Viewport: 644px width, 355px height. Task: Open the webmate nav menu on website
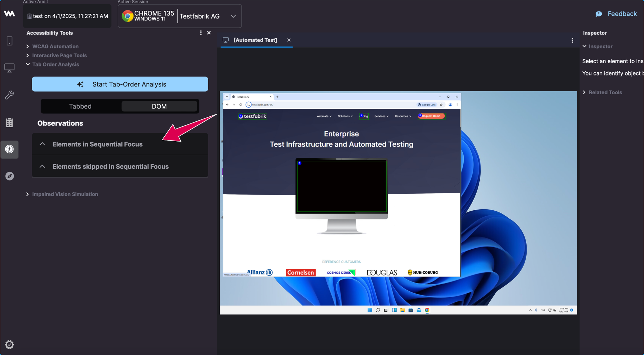324,116
